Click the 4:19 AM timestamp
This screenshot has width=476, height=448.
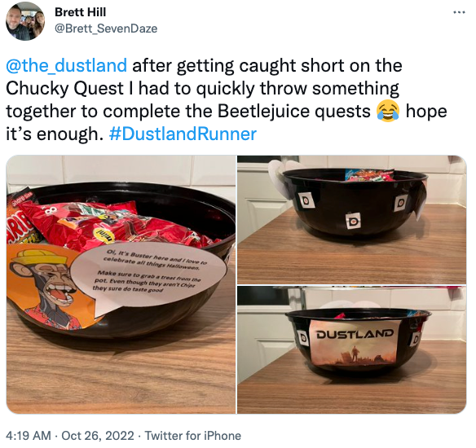pos(29,436)
